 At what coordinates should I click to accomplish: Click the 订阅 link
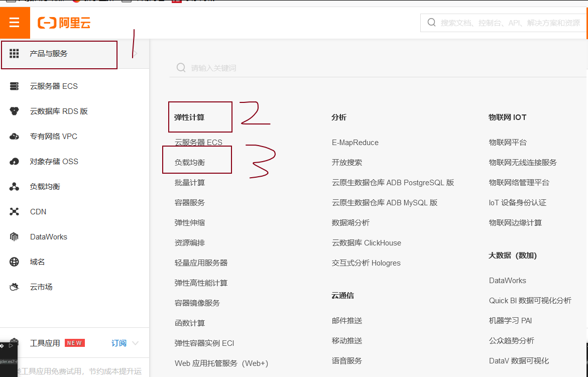119,343
